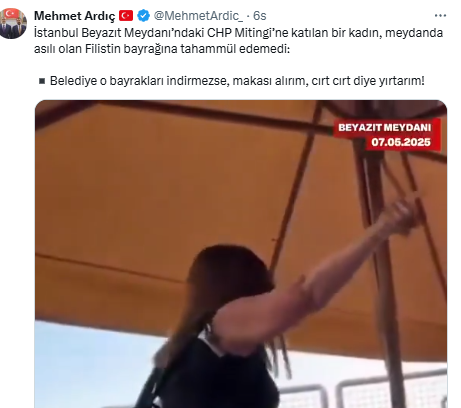Image resolution: width=461 pixels, height=408 pixels.
Task: Select the quote line starting with Belediye
Action: click(237, 81)
